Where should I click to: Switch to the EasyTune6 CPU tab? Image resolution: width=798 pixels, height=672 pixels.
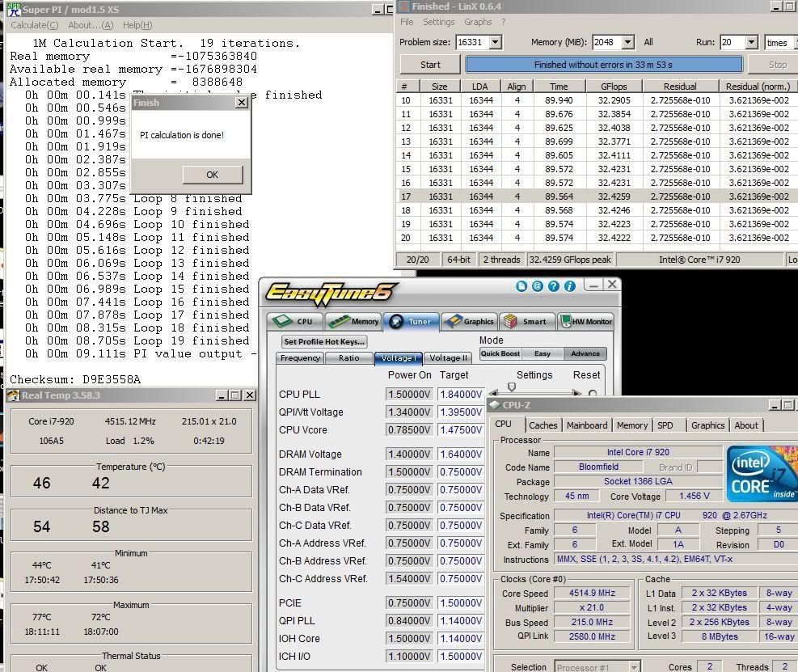[294, 321]
